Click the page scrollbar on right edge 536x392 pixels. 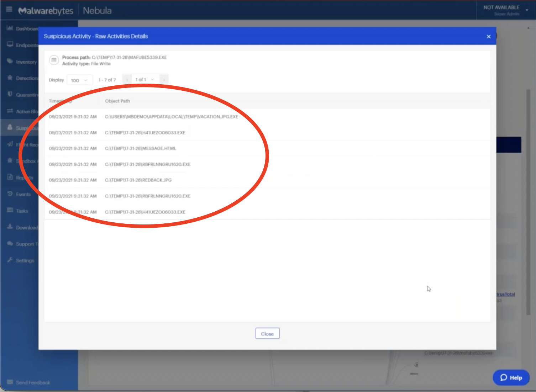point(528,202)
